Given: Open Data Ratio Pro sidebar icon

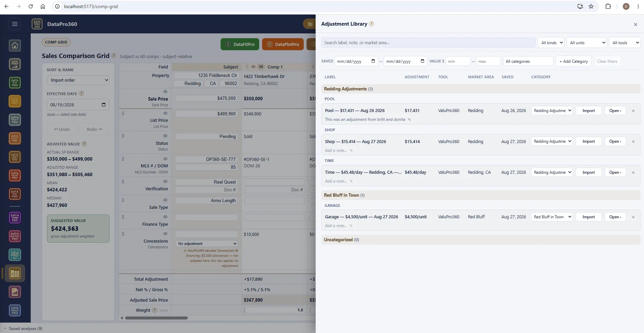Looking at the screenshot, I should tap(15, 236).
